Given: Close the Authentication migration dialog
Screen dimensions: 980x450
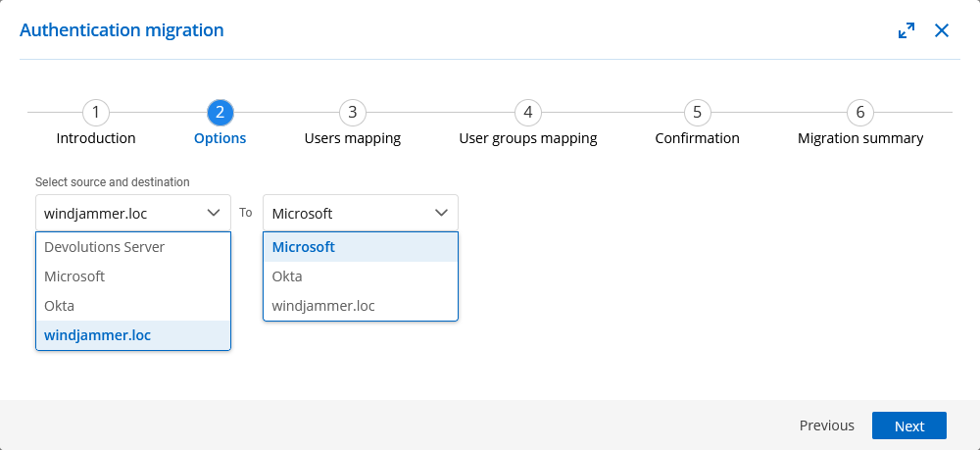Looking at the screenshot, I should pyautogui.click(x=941, y=30).
